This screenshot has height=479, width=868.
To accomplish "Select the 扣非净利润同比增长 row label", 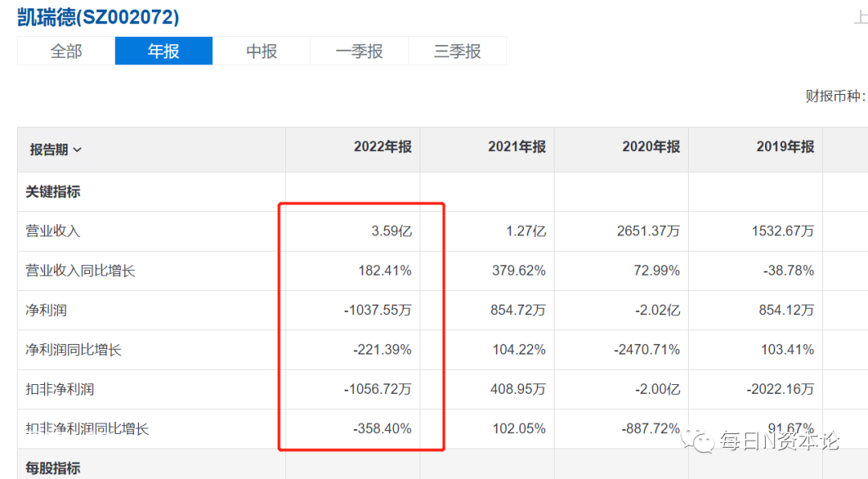I will (88, 428).
